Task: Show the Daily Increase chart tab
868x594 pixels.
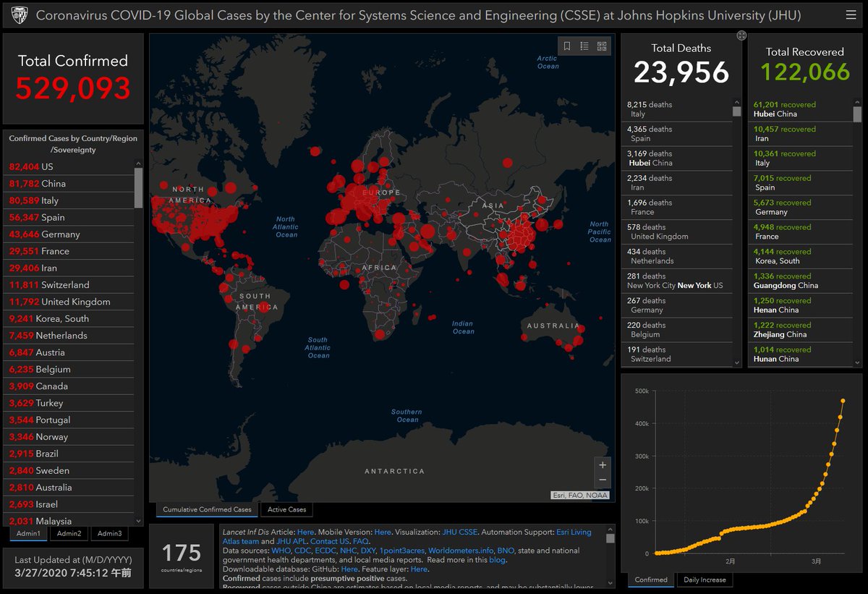Action: 705,580
